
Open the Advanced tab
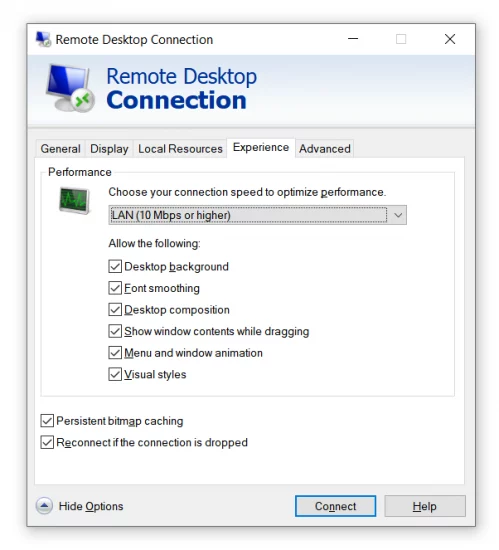coord(325,149)
